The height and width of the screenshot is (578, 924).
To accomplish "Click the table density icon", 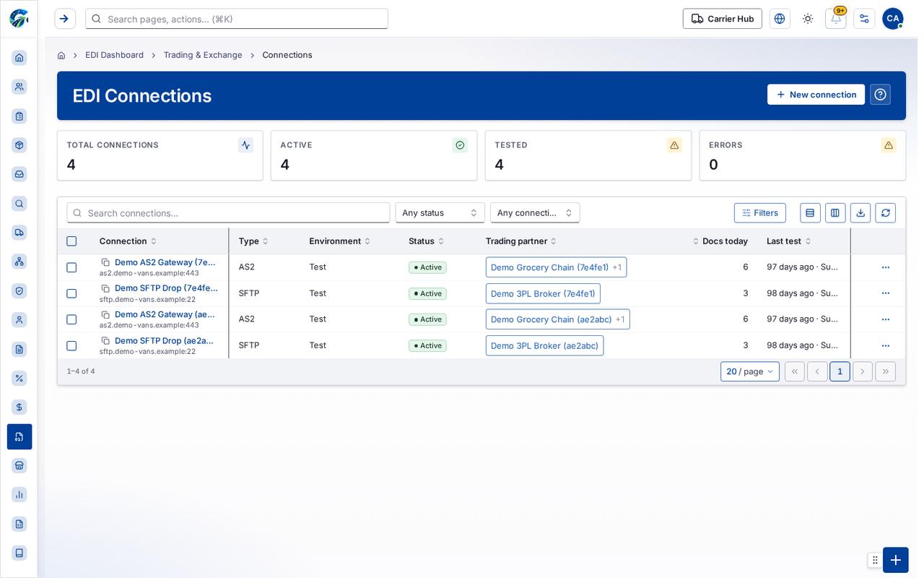I will point(810,213).
